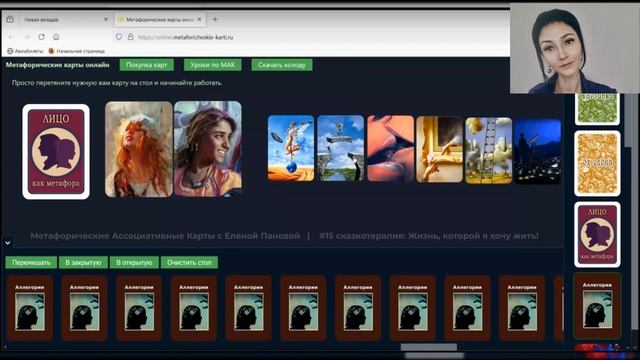
Task: Close the Новая вкладка tab
Action: (x=106, y=19)
